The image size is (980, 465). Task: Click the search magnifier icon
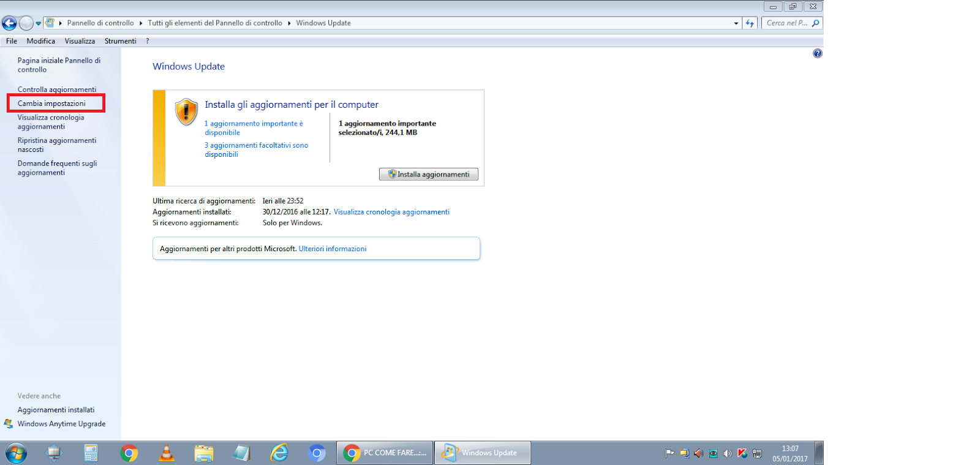pos(815,23)
